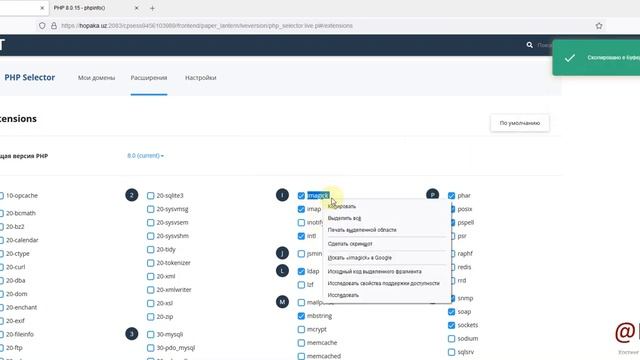Click the highlighted imagick text label
Image resolution: width=640 pixels, height=360 pixels.
[318, 196]
